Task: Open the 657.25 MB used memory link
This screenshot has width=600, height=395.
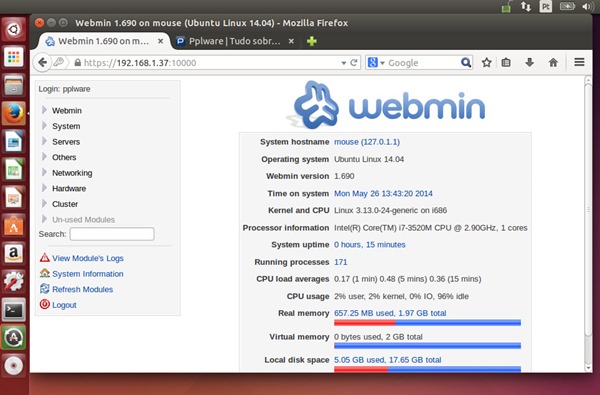Action: pyautogui.click(x=390, y=313)
